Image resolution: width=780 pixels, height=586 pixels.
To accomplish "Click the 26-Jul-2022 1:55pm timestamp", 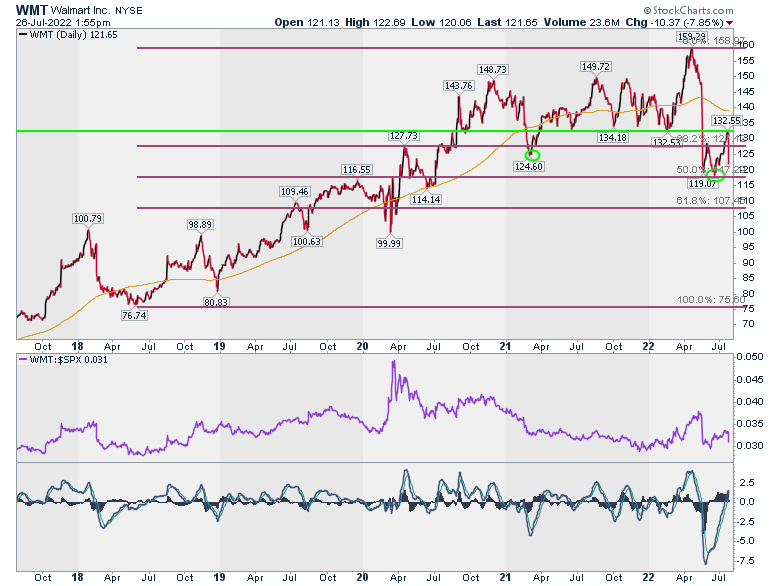I will (x=63, y=22).
